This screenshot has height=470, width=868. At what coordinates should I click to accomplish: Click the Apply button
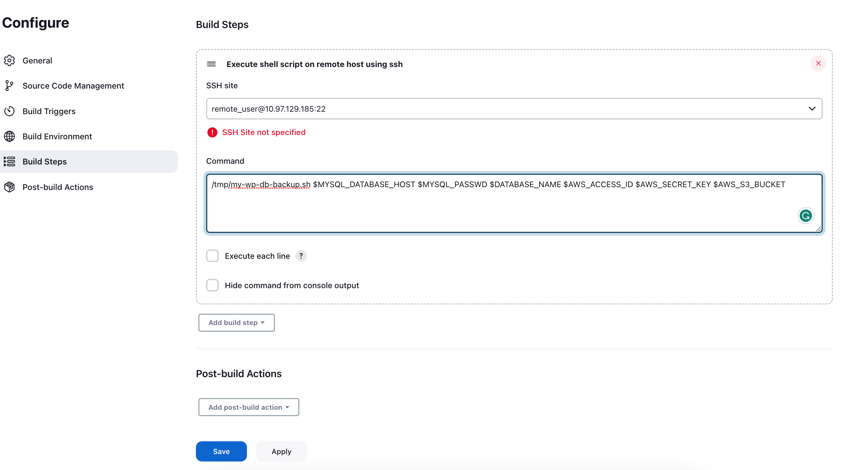click(281, 452)
